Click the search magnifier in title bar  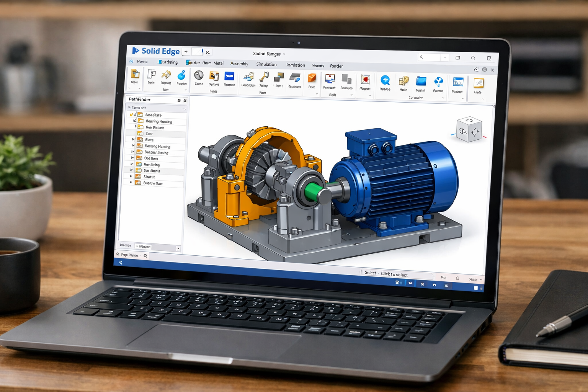pos(473,58)
